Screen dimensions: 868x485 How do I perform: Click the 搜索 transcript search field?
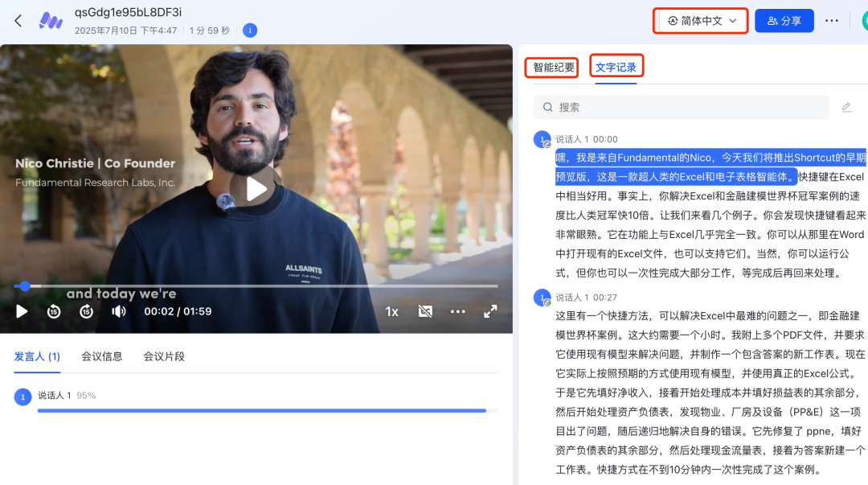[683, 107]
